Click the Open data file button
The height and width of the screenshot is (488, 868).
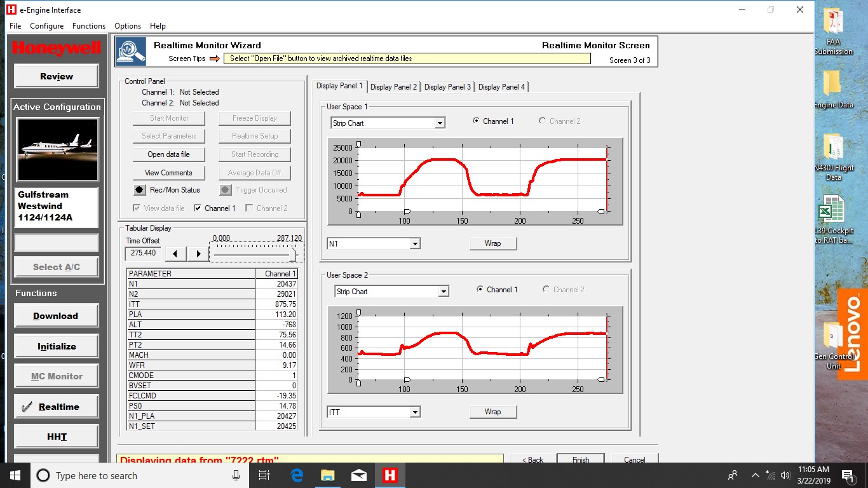(168, 154)
